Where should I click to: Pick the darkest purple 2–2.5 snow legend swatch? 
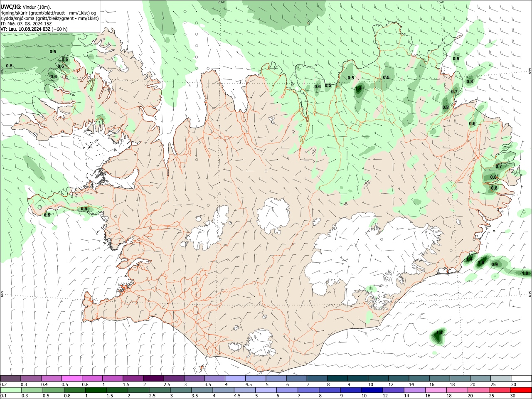pos(153,378)
